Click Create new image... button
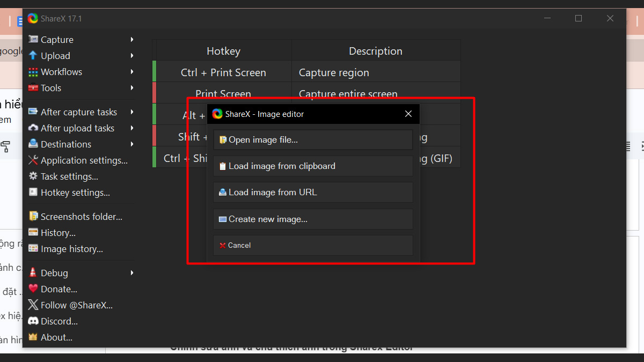Screen dimensions: 644x362 pos(313,219)
